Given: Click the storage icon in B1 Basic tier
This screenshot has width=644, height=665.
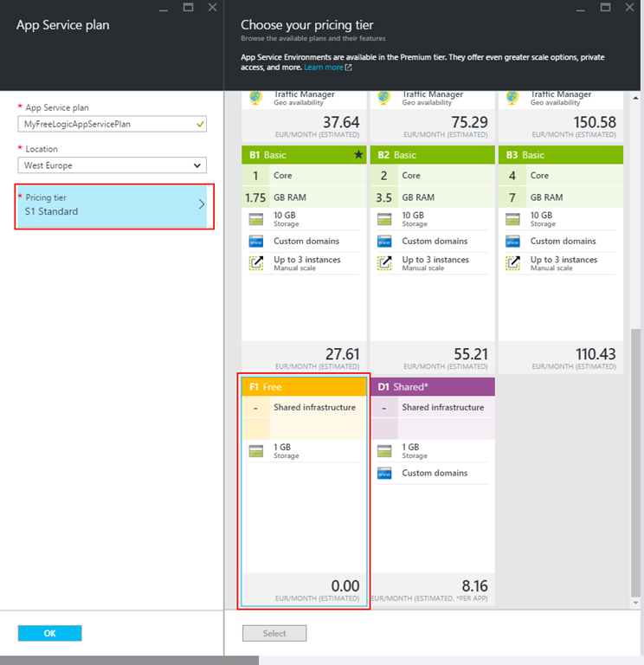Looking at the screenshot, I should pyautogui.click(x=255, y=219).
